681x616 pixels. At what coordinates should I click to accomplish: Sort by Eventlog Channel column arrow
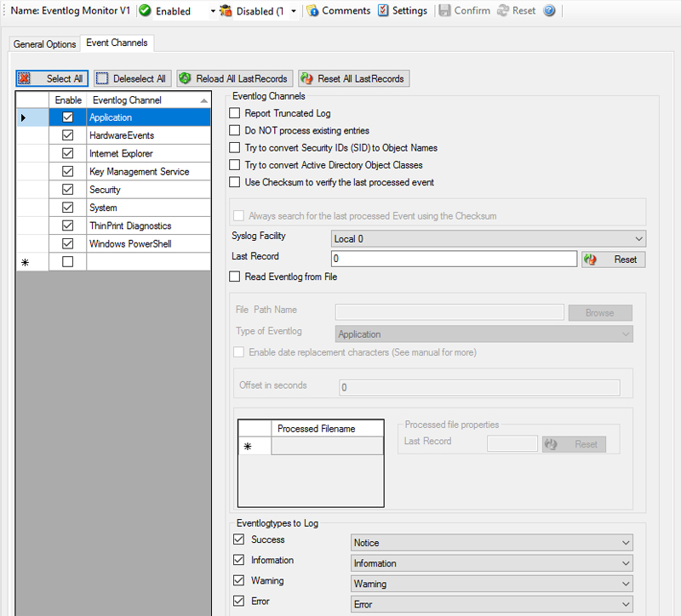203,100
